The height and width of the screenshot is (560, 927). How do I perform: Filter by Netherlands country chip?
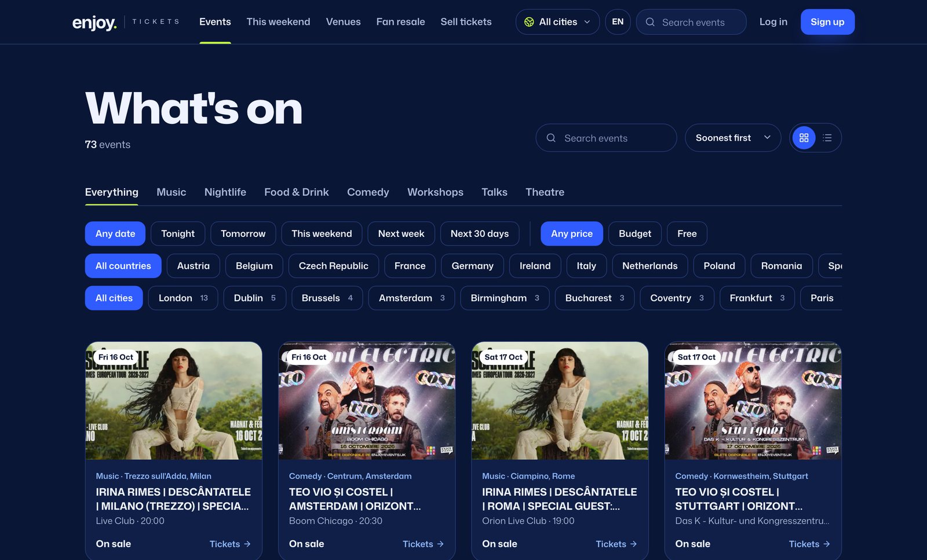(x=649, y=266)
